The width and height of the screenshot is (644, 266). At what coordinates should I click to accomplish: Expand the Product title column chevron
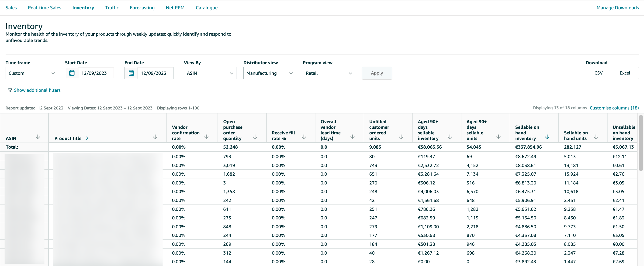[x=87, y=138]
